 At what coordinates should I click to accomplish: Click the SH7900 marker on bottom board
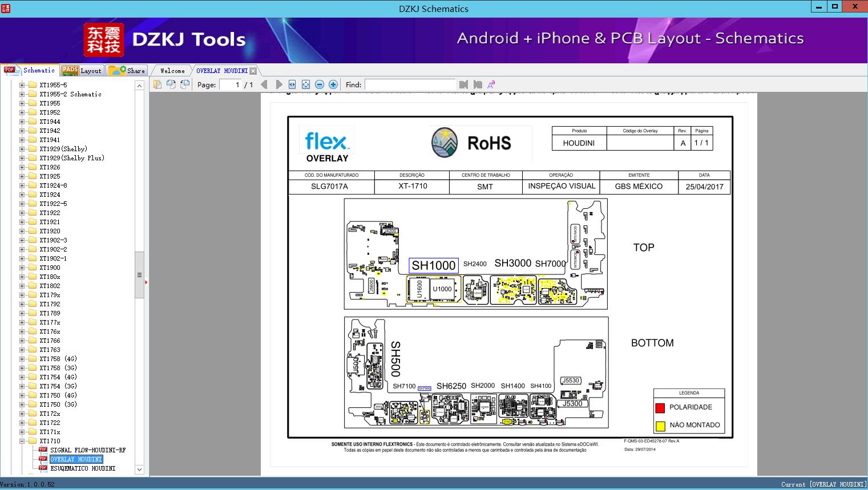tap(424, 388)
